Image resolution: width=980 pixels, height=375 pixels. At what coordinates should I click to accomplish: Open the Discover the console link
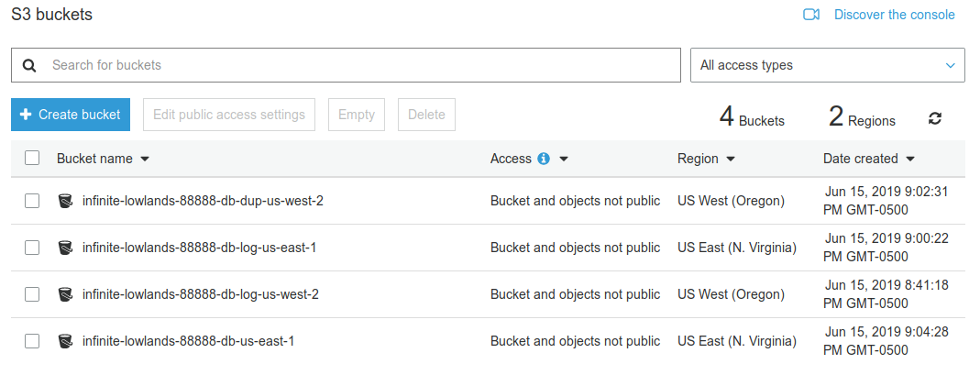[895, 15]
